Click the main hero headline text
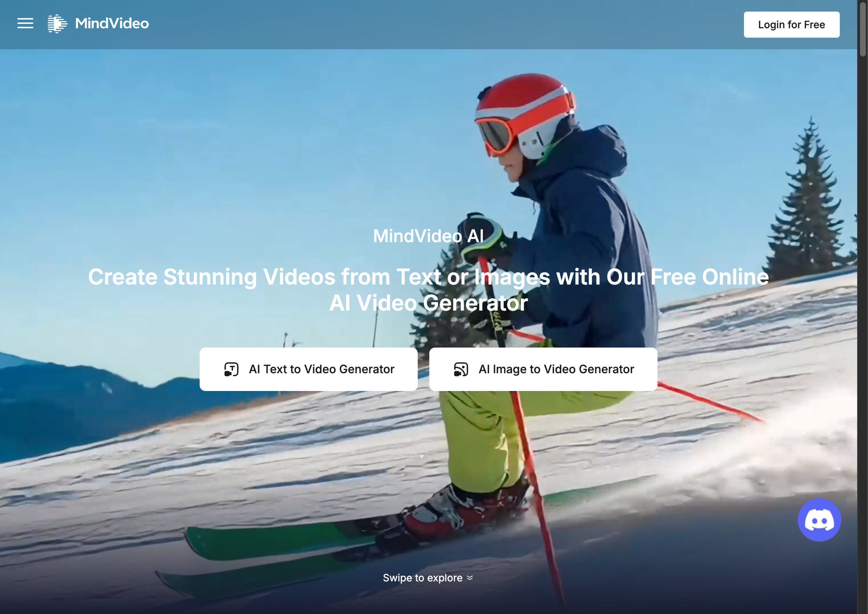Screen dimensions: 868x614 (x=428, y=290)
